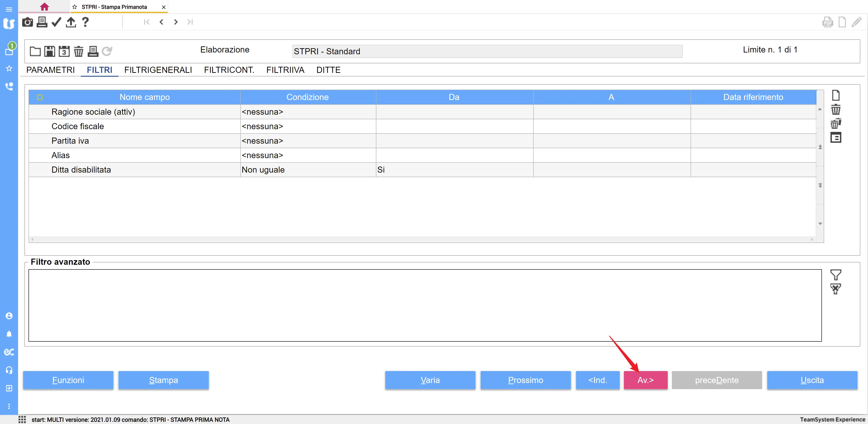Click inside the Filtro avanzato text area
868x424 pixels.
point(425,305)
